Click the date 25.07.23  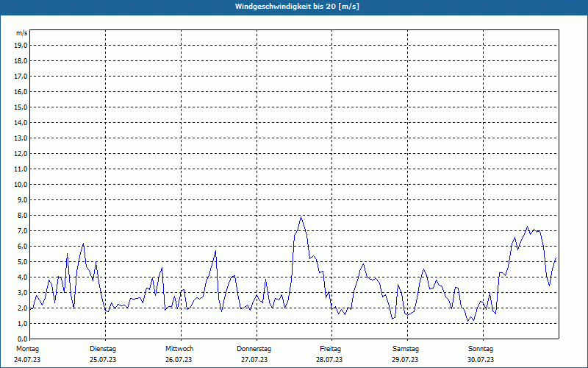[x=103, y=360]
